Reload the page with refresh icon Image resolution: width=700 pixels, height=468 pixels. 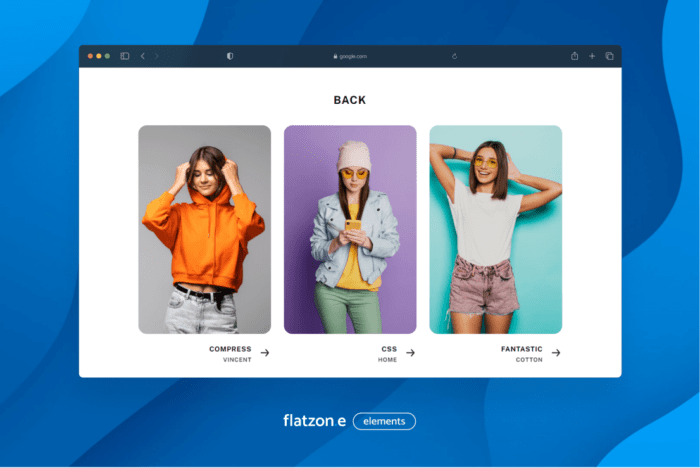[454, 56]
